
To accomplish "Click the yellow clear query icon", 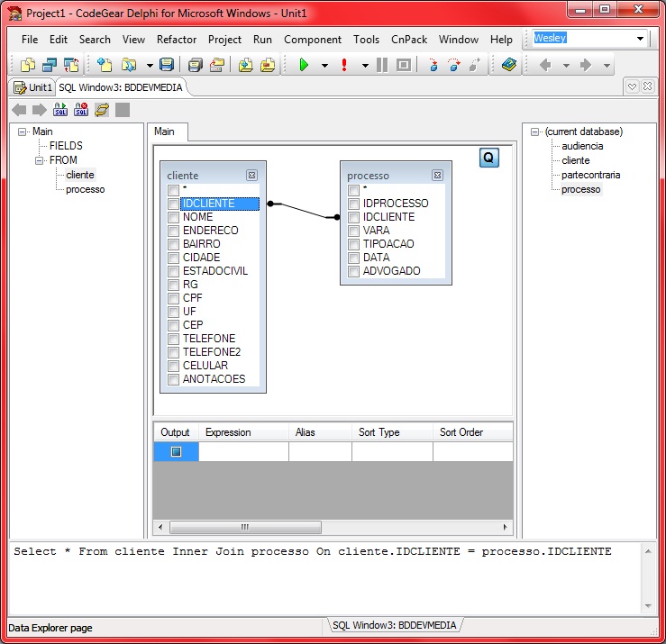I will pyautogui.click(x=102, y=110).
